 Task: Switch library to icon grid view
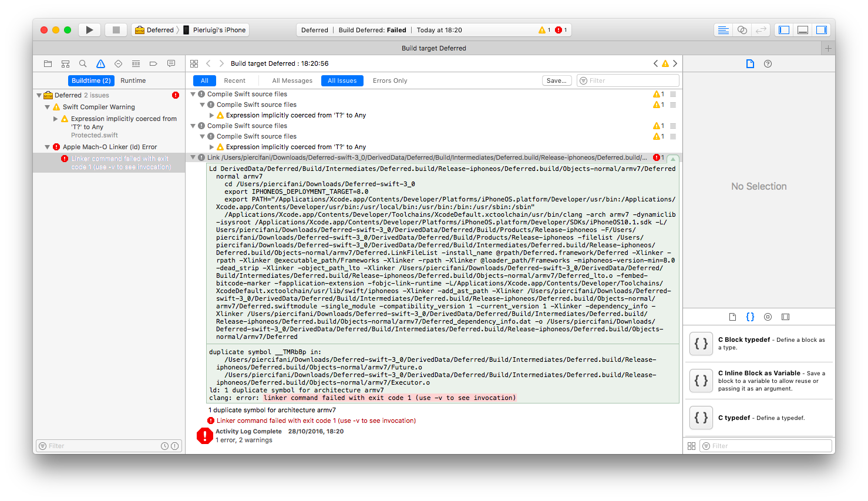pyautogui.click(x=691, y=446)
